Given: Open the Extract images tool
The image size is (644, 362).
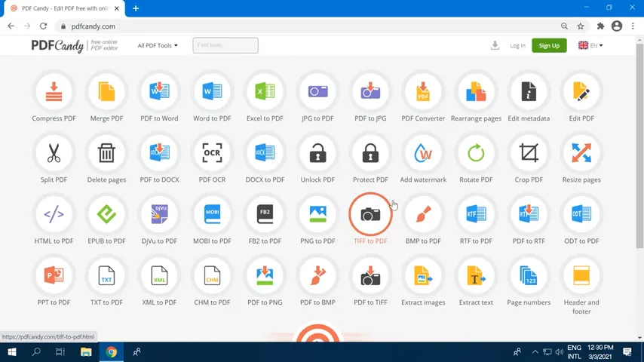Looking at the screenshot, I should tap(423, 275).
